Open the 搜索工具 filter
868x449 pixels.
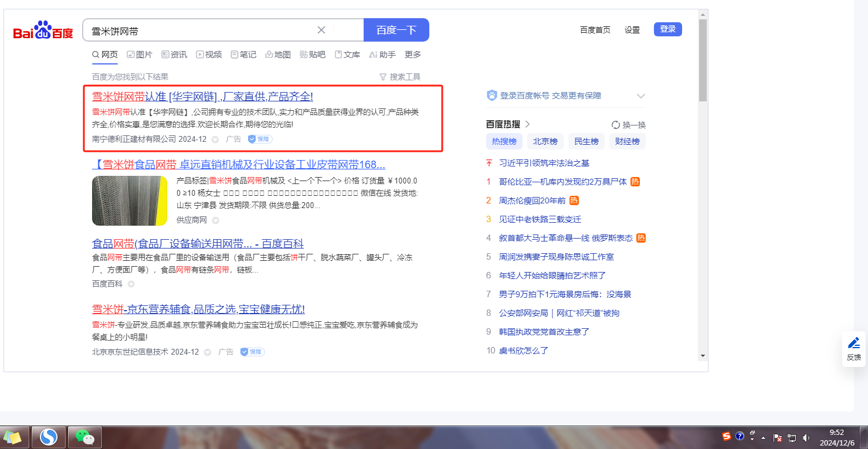click(399, 77)
